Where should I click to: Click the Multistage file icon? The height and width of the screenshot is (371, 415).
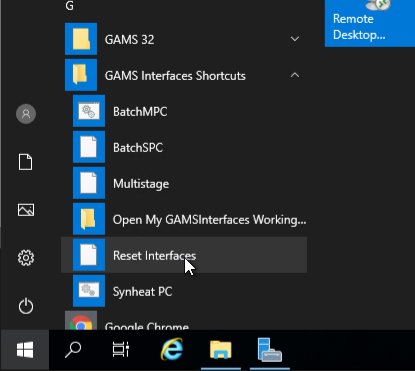click(89, 183)
